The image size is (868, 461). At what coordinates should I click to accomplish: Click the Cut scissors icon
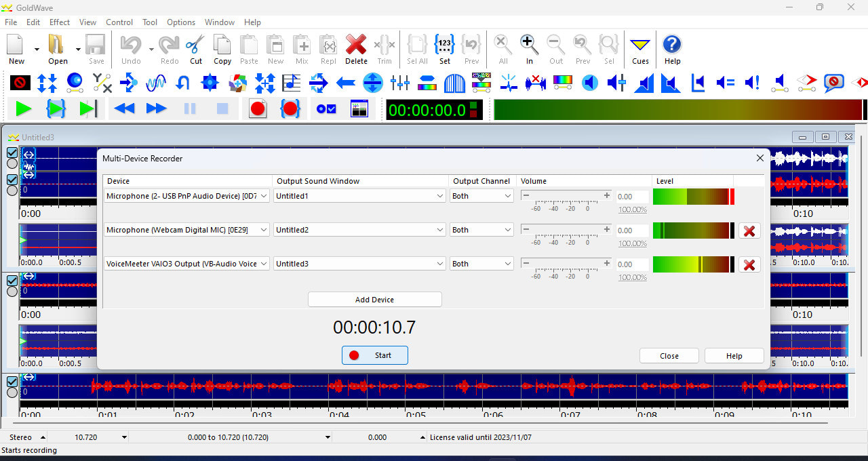(x=195, y=49)
